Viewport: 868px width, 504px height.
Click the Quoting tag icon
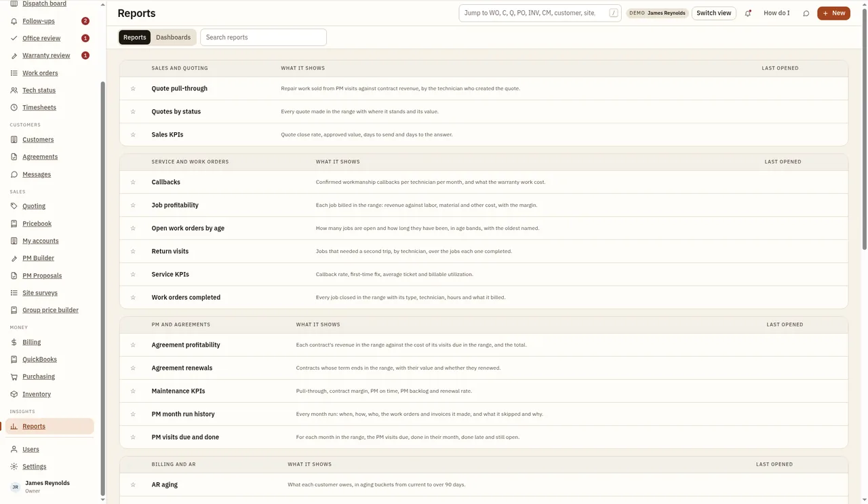click(14, 206)
